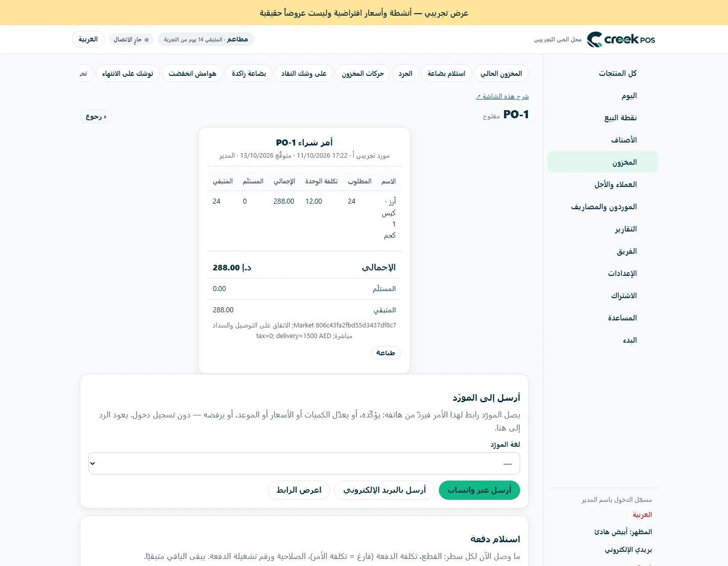Image resolution: width=728 pixels, height=566 pixels.
Task: Open اليوم in sidebar
Action: 603,96
